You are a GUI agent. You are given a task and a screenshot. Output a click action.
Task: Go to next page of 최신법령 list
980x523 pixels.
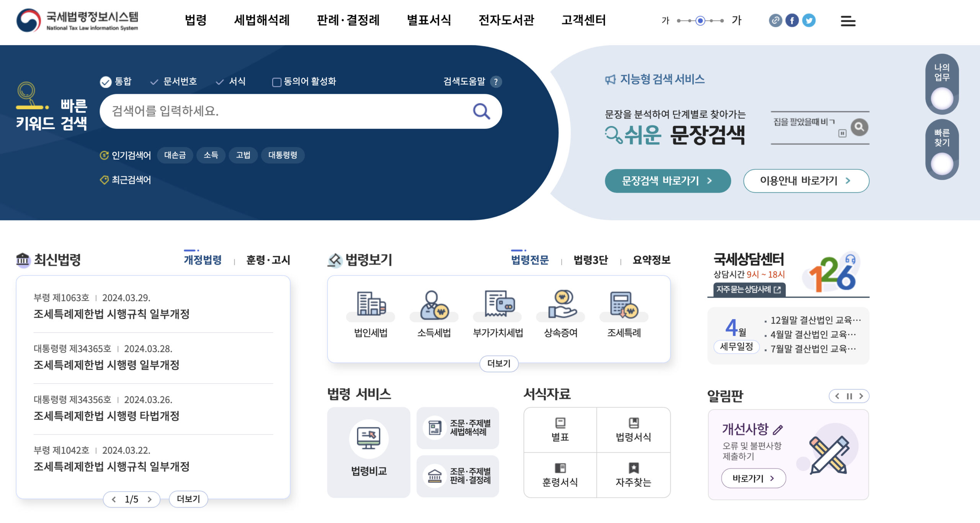click(150, 499)
